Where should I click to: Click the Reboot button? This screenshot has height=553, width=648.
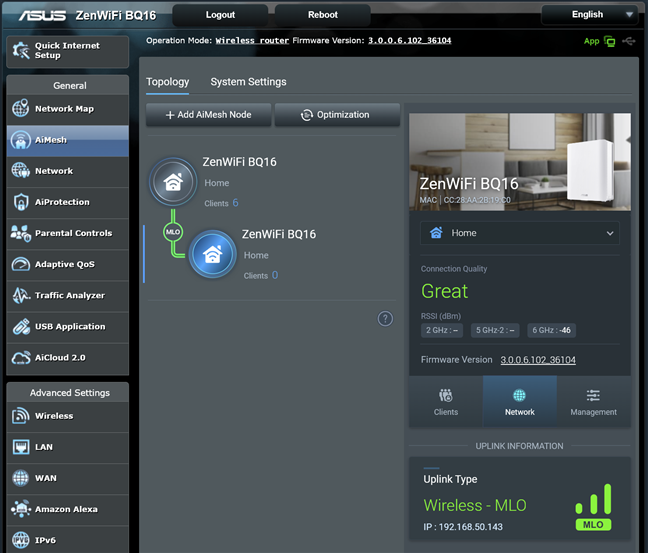coord(323,15)
